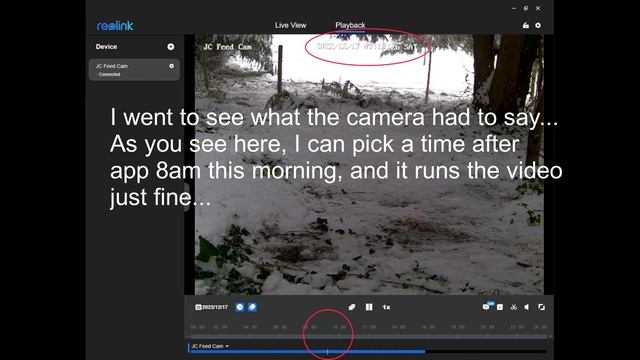Change the 1x playback speed

pos(386,307)
